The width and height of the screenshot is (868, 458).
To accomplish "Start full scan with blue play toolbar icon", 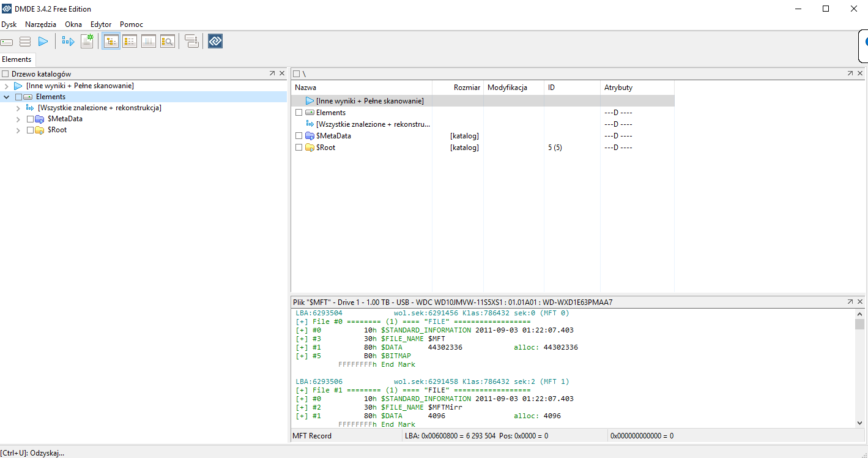I will pos(43,42).
